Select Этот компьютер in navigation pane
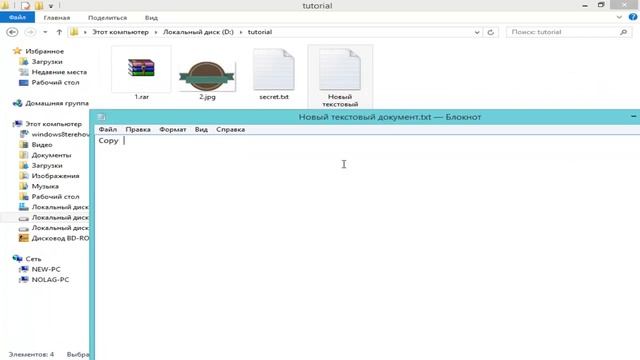 tap(53, 124)
